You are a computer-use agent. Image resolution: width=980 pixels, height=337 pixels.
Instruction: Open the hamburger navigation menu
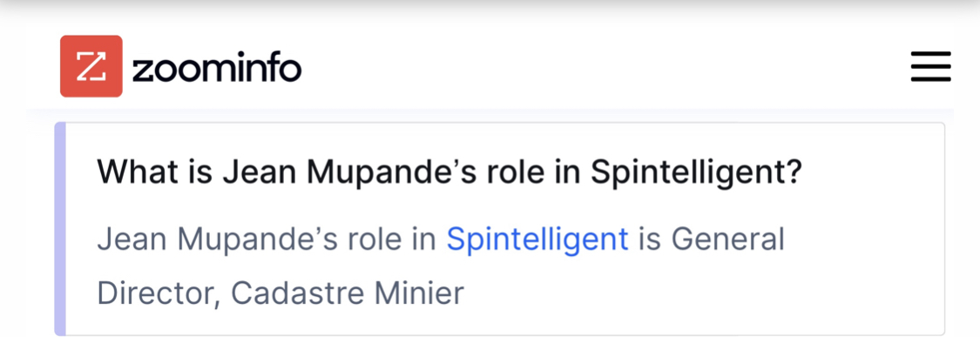click(930, 66)
